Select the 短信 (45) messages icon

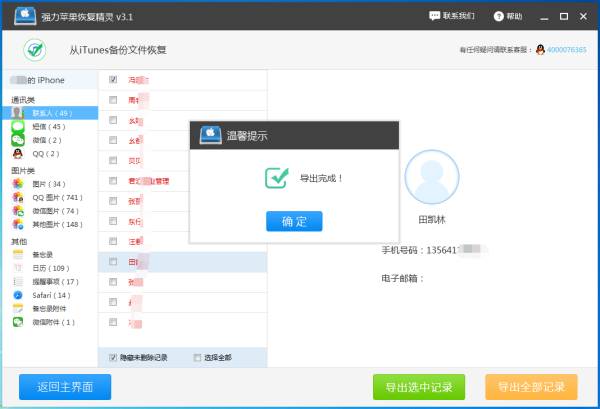[18, 127]
